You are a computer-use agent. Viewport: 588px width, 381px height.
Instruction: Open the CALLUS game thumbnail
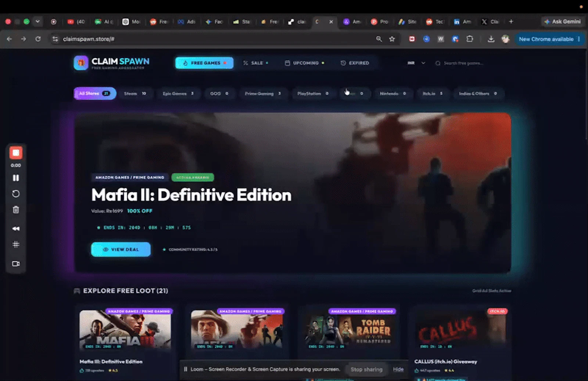click(460, 330)
